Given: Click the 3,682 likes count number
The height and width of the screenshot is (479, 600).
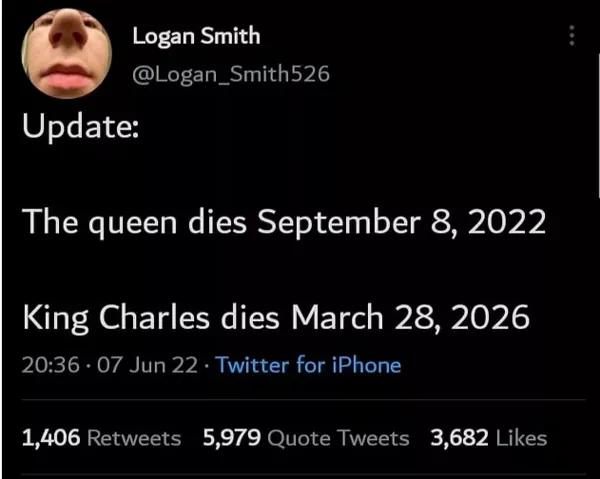Looking at the screenshot, I should (457, 437).
